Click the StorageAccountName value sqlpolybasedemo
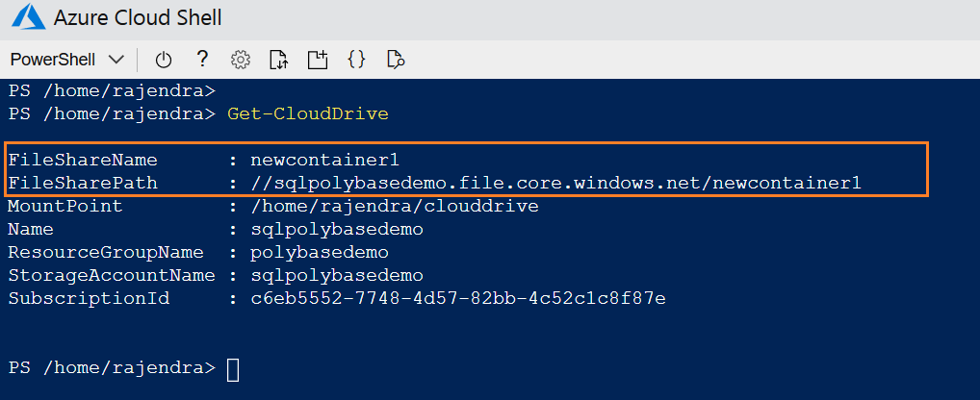980x400 pixels. (336, 276)
